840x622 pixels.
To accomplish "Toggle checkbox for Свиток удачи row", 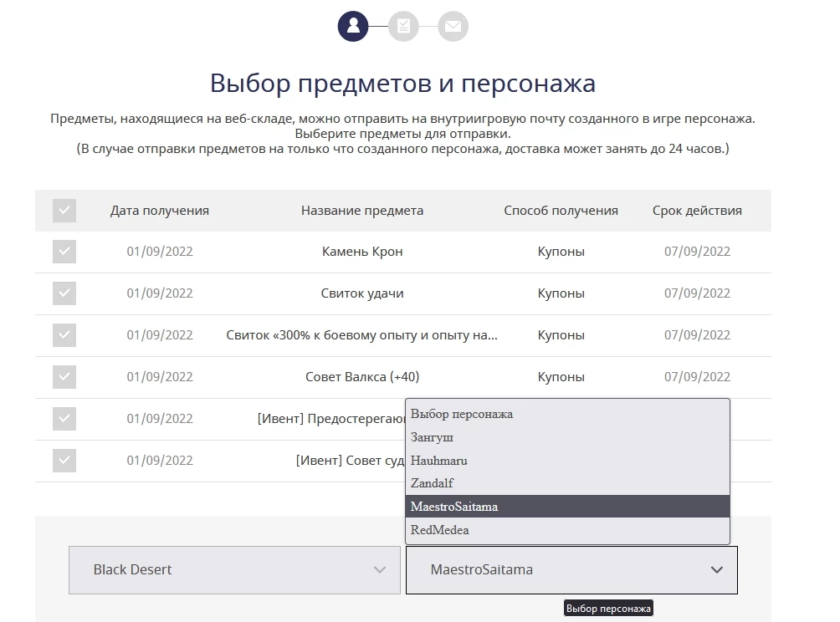I will (x=64, y=293).
